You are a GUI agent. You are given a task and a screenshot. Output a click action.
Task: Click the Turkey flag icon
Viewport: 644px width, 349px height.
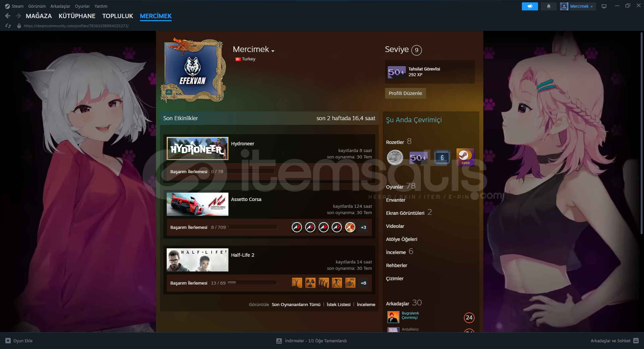pos(238,59)
